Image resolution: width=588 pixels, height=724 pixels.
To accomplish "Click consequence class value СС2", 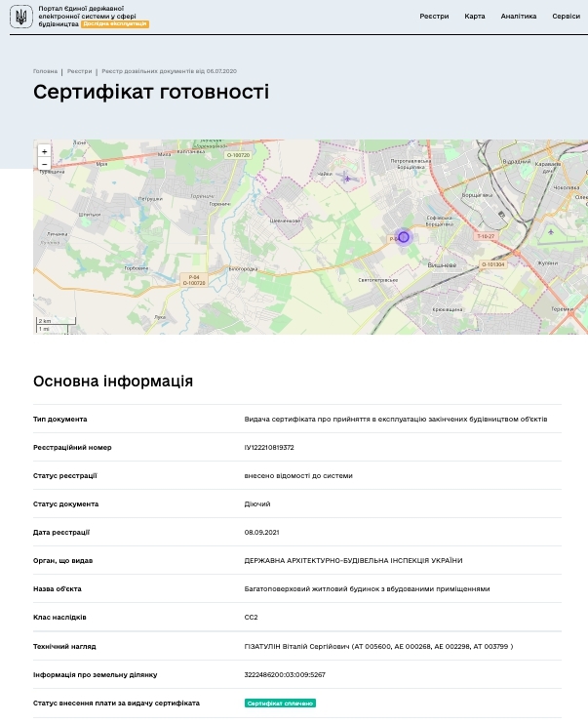I will [251, 618].
